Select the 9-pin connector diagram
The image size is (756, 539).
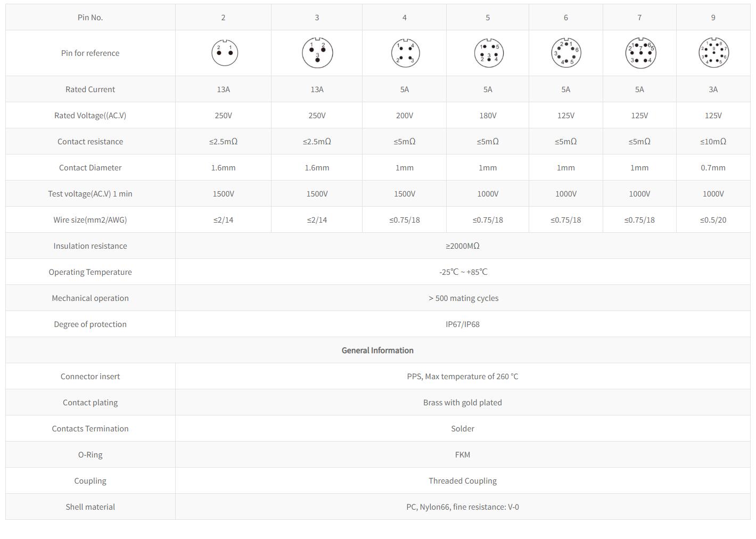pyautogui.click(x=713, y=53)
